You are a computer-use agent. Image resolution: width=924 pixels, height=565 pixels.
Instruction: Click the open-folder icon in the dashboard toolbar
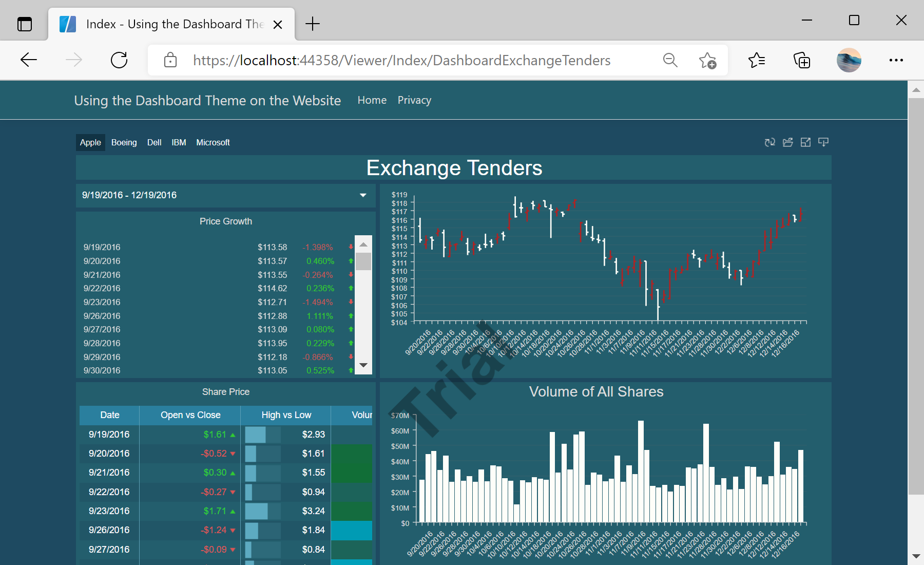coord(787,142)
